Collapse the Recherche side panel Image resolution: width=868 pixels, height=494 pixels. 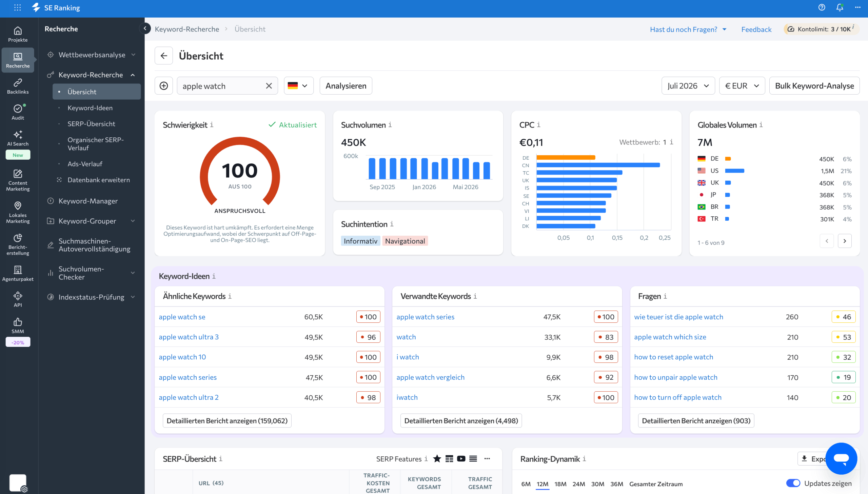point(145,28)
